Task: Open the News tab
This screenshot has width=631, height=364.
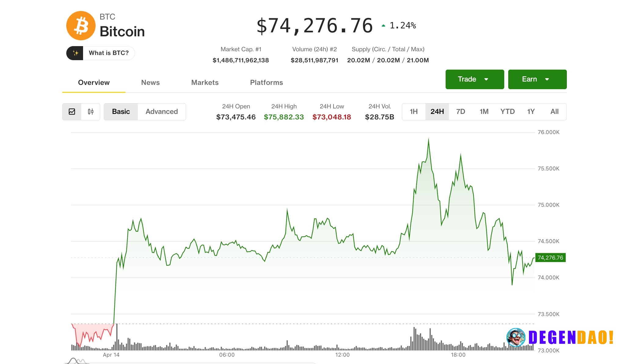Action: coord(150,82)
